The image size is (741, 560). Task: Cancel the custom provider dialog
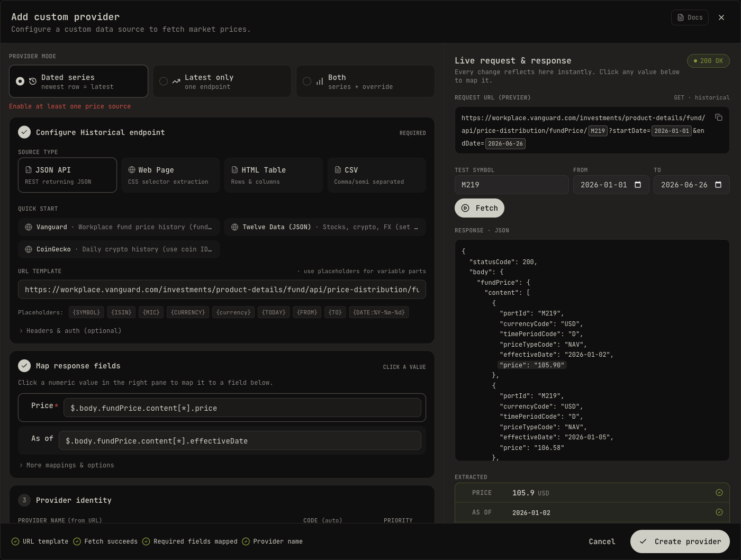602,541
